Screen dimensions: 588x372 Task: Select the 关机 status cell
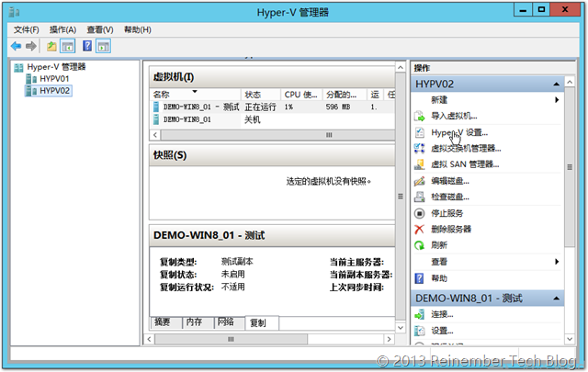click(252, 119)
